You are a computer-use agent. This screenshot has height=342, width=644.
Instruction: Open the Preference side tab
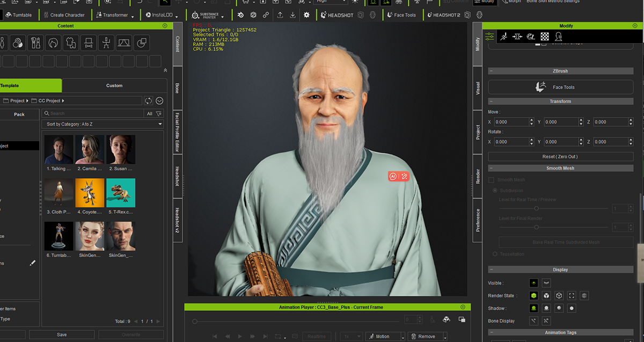click(x=478, y=220)
